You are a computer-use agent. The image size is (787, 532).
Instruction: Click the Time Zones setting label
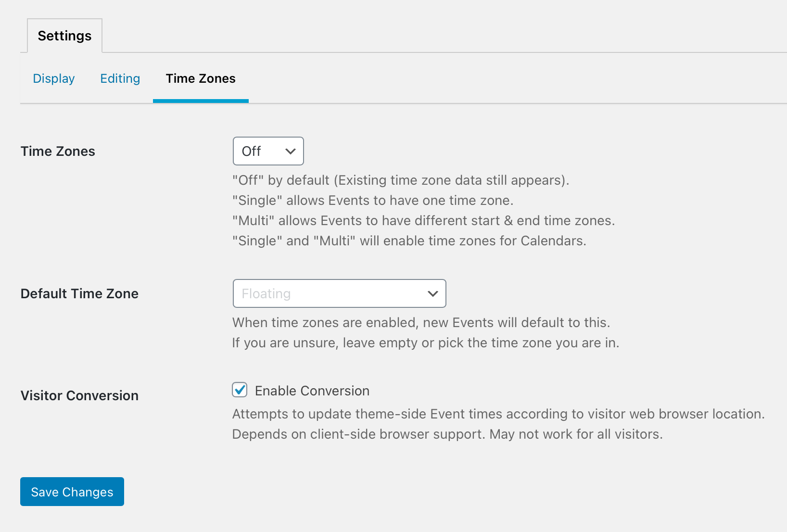[x=57, y=151]
